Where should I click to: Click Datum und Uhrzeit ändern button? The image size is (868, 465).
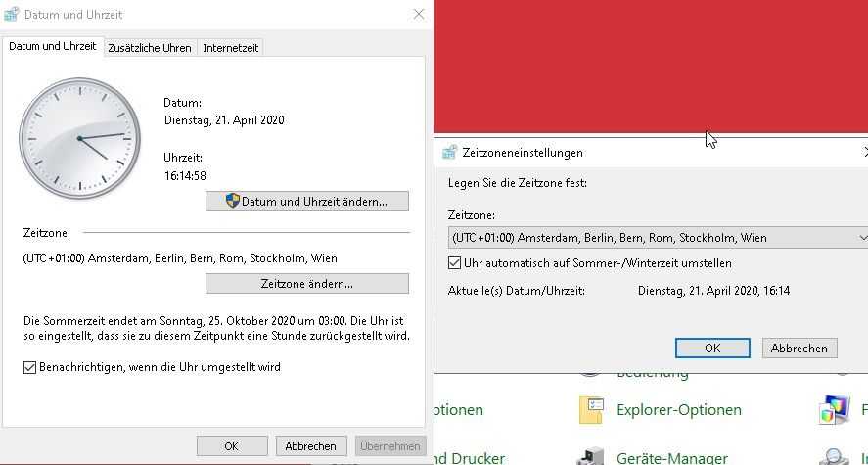[307, 202]
